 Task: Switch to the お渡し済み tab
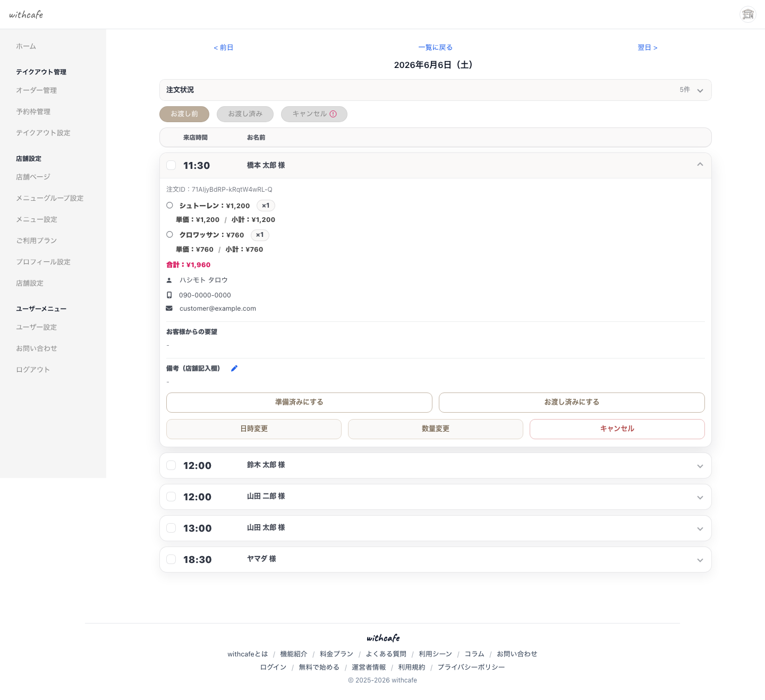pyautogui.click(x=245, y=114)
